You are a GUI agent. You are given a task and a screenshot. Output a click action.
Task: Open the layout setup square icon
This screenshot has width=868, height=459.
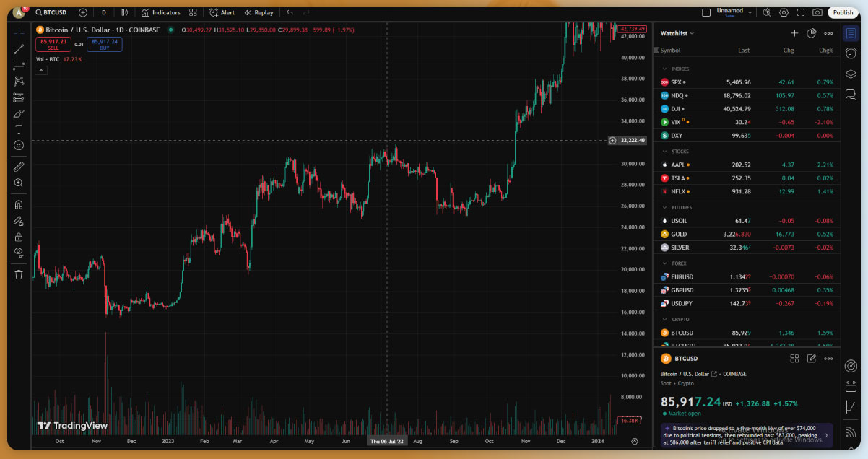[x=706, y=12]
